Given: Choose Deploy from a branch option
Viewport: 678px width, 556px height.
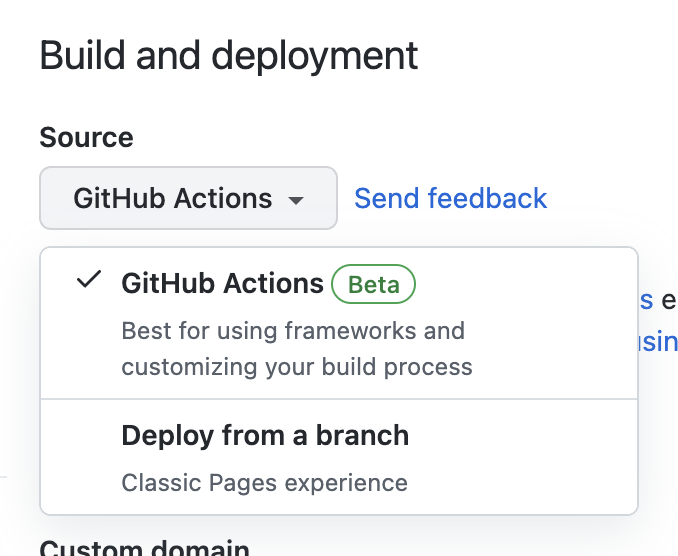Looking at the screenshot, I should pos(339,457).
